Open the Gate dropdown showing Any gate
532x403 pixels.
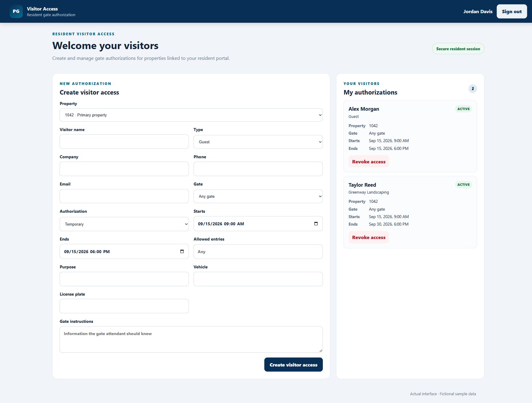point(258,196)
